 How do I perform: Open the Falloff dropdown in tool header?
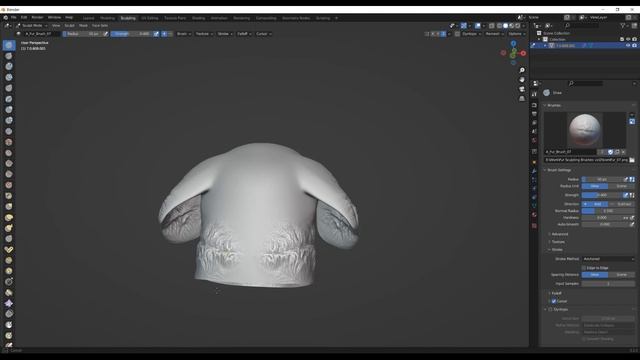pyautogui.click(x=244, y=34)
